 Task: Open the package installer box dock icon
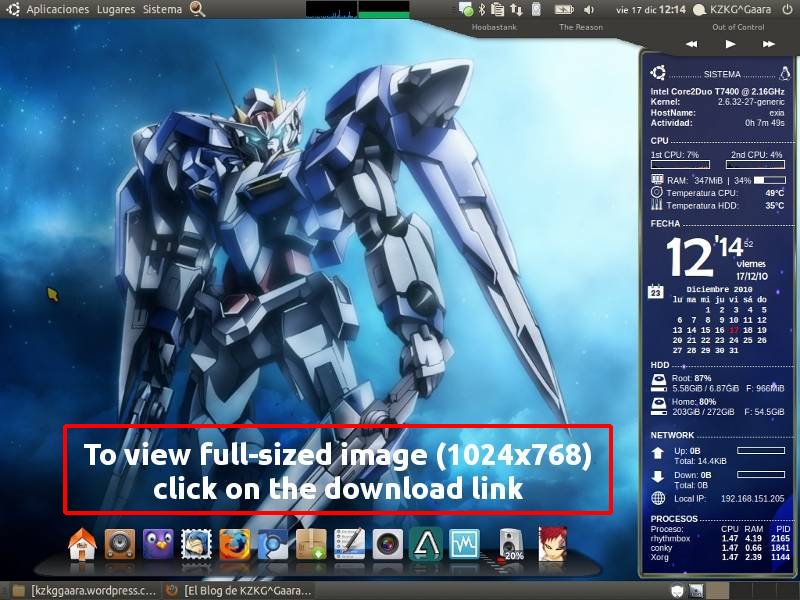pyautogui.click(x=311, y=544)
